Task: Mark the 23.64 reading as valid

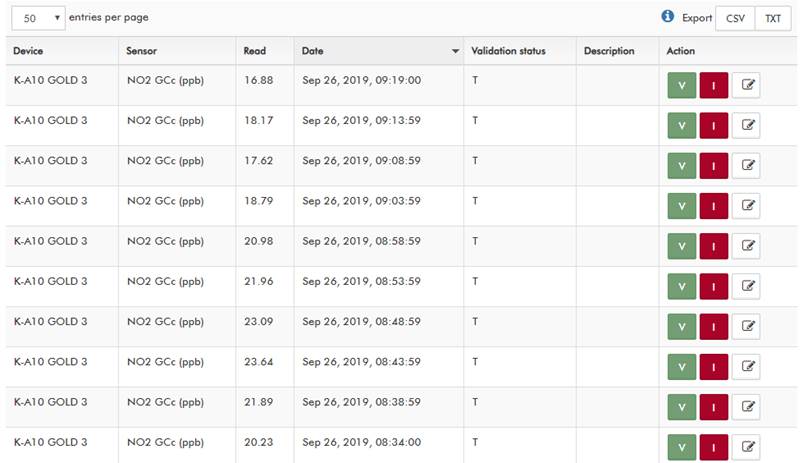Action: 682,367
